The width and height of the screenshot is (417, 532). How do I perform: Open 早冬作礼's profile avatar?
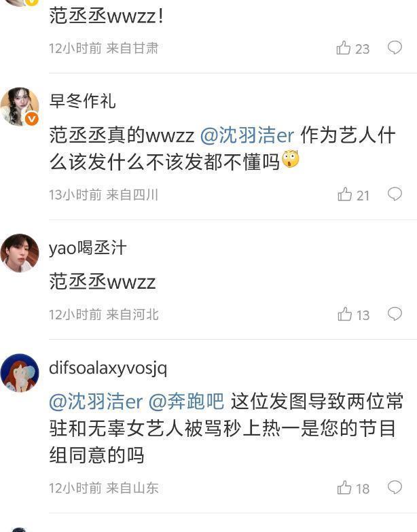pyautogui.click(x=20, y=107)
